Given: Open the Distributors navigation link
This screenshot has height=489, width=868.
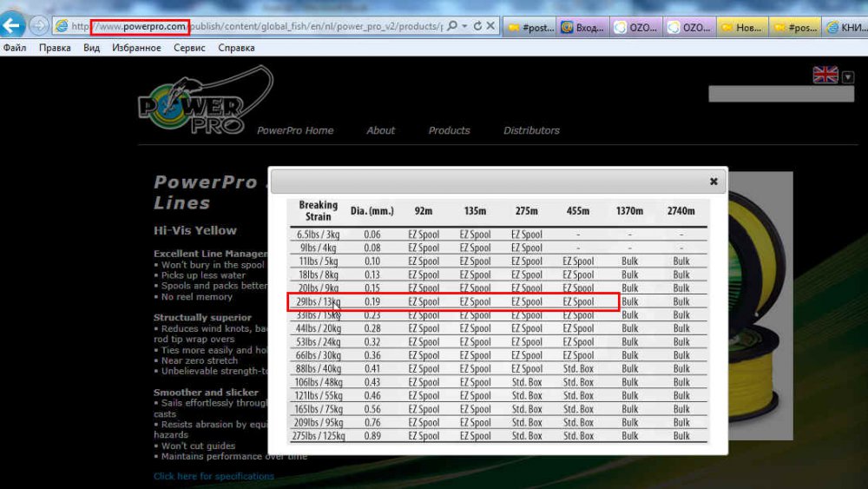Looking at the screenshot, I should [531, 130].
